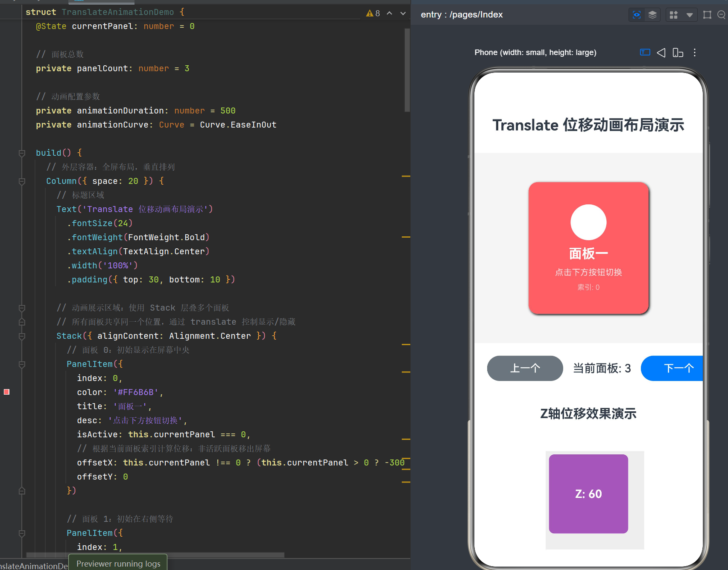Expand the profile dropdown arrow in previewer toolbar

click(690, 15)
